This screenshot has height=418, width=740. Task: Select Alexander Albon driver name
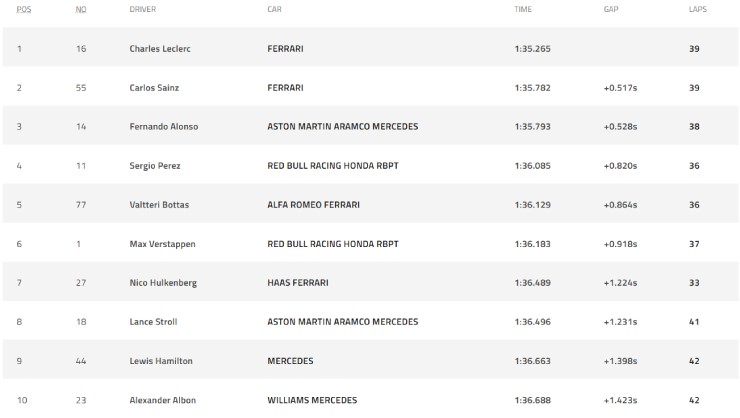click(x=163, y=400)
